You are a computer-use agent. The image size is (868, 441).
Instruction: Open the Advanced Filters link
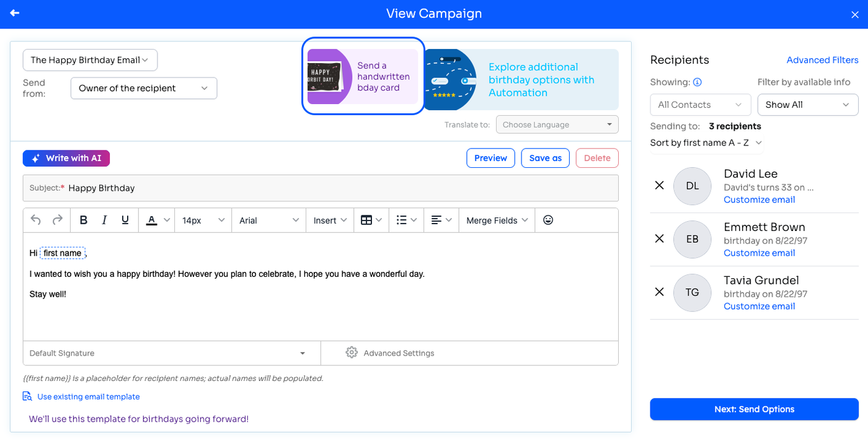coord(822,60)
